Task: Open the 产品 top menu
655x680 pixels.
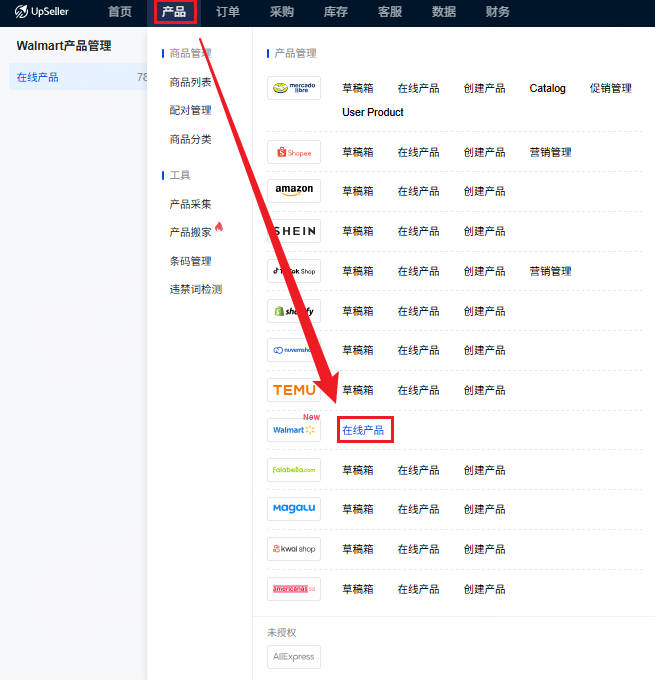Action: (174, 12)
